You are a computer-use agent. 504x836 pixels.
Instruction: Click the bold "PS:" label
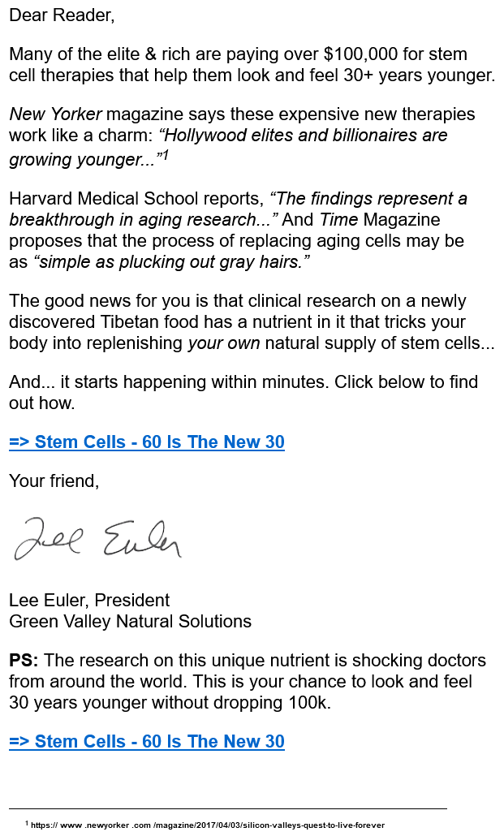[24, 661]
